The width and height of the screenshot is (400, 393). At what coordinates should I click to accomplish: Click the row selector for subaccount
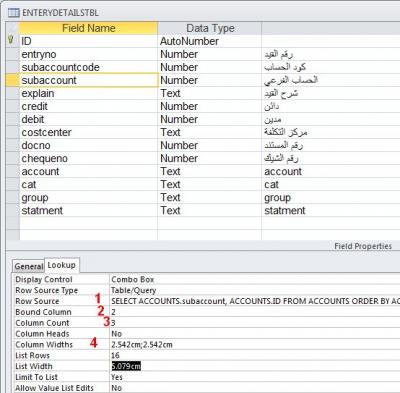(13, 80)
